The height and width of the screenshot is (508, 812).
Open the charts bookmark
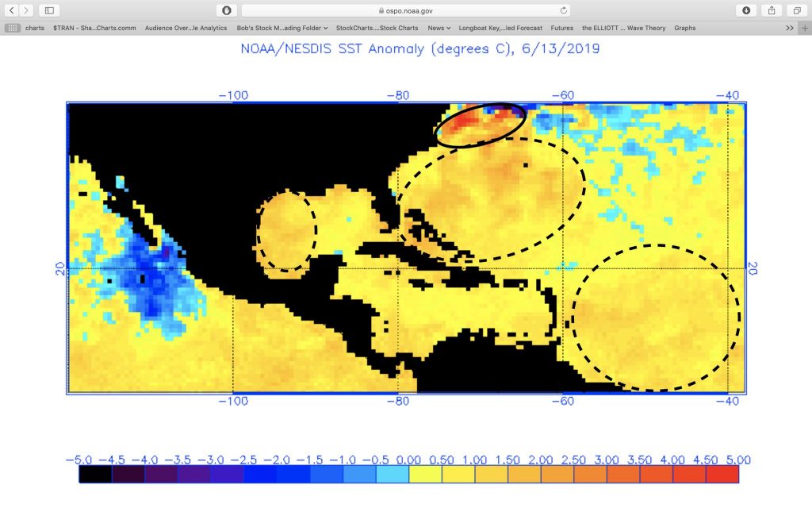pos(35,28)
